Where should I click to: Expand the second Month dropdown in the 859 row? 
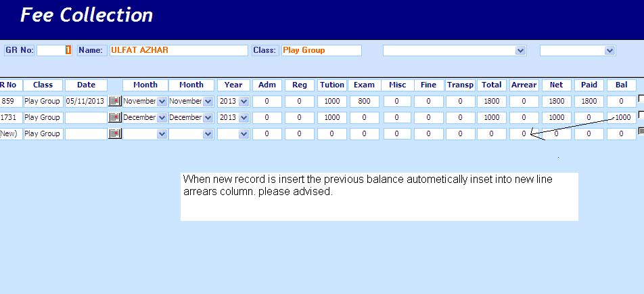pyautogui.click(x=208, y=101)
